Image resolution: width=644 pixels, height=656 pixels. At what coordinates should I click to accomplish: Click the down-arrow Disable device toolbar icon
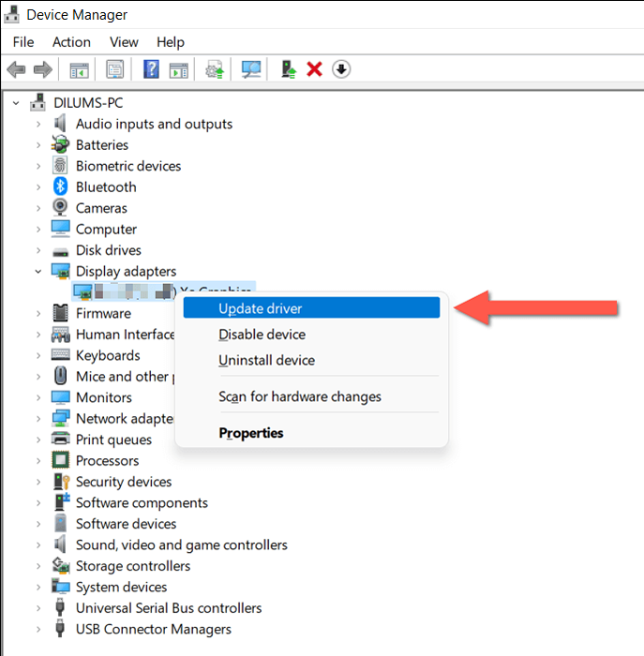(341, 69)
